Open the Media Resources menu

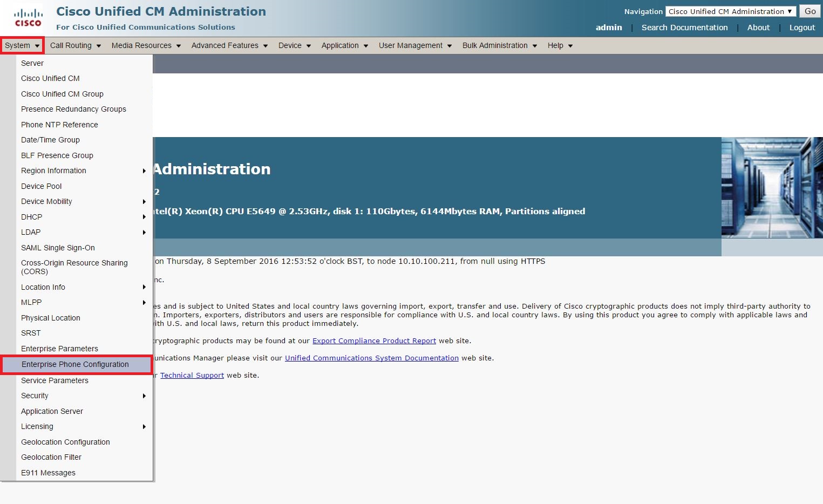(x=146, y=45)
